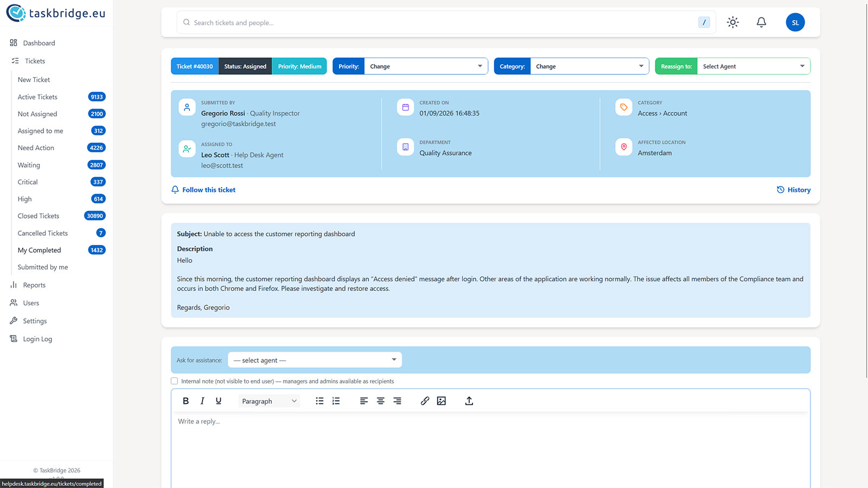Click the department building icon
Image resolution: width=868 pixels, height=488 pixels.
click(x=405, y=147)
